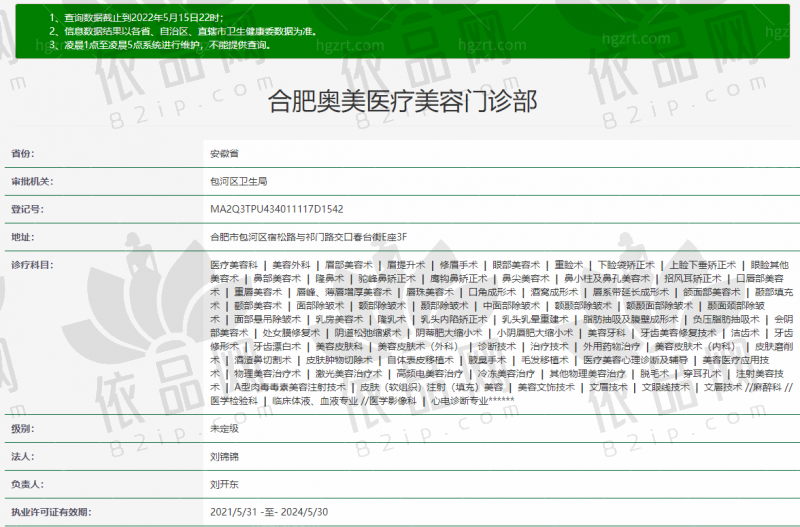
Task: Click the registration number MA2Q3TPU434011117D1542
Action: [x=276, y=210]
